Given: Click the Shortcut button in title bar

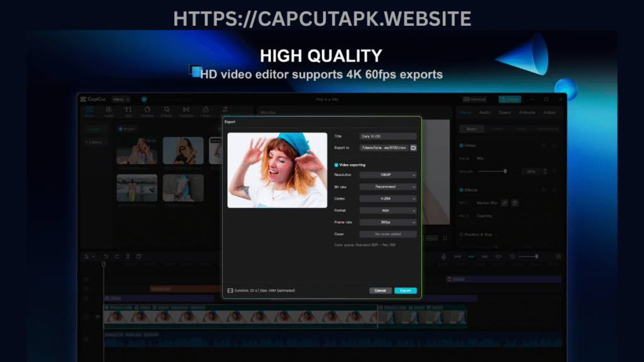Looking at the screenshot, I should [x=475, y=99].
